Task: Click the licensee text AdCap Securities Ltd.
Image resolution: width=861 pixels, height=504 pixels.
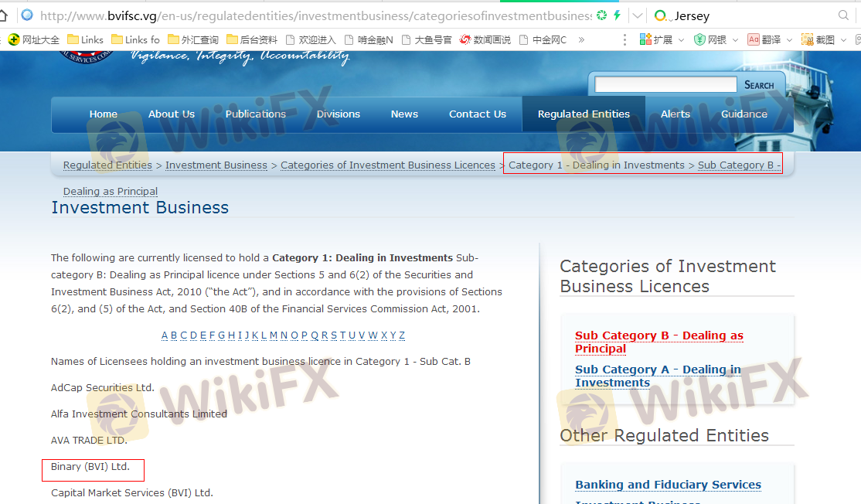Action: point(103,387)
